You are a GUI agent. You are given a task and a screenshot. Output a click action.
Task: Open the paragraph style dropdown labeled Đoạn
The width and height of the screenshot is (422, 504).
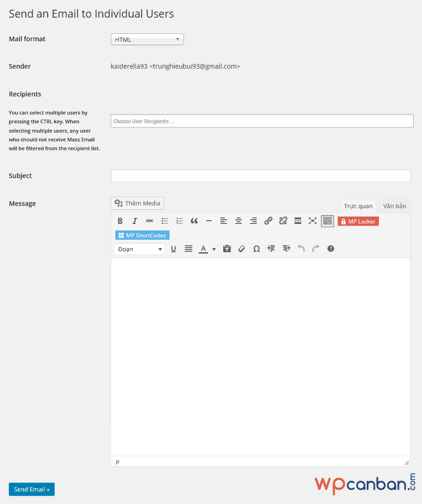click(x=139, y=249)
